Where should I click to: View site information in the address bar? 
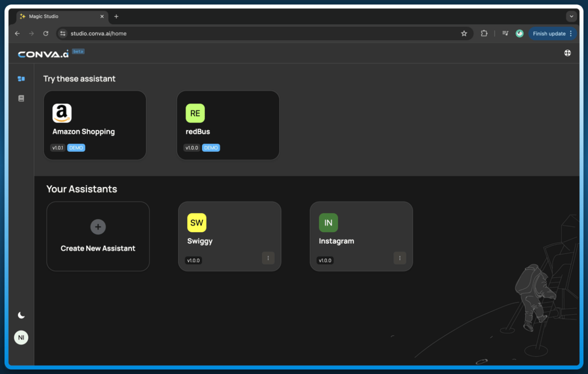(x=63, y=34)
